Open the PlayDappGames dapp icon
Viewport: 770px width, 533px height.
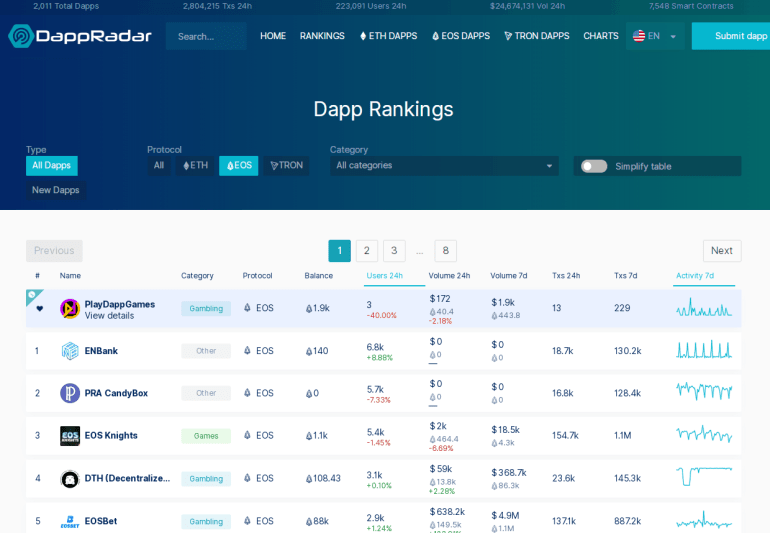point(70,309)
